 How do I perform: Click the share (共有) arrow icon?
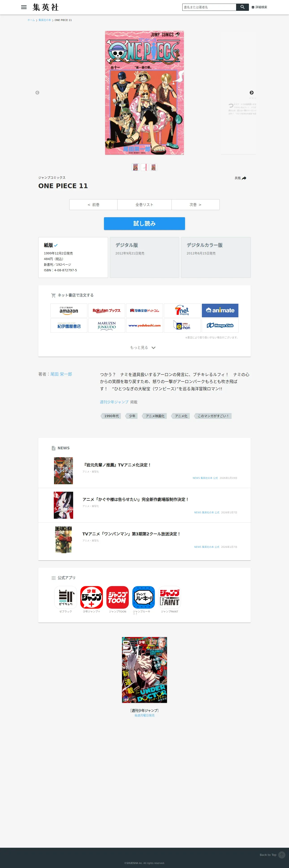point(244,178)
